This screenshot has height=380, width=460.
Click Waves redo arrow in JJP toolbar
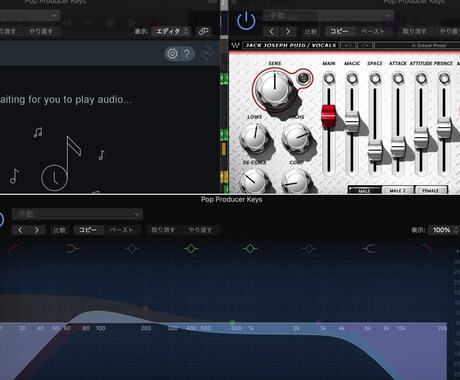365,45
